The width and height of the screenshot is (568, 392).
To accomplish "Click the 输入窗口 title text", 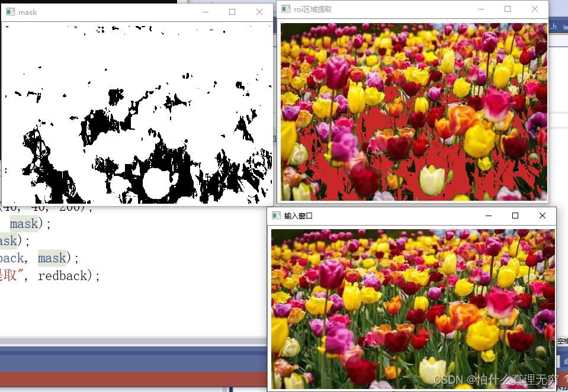I will click(x=298, y=216).
